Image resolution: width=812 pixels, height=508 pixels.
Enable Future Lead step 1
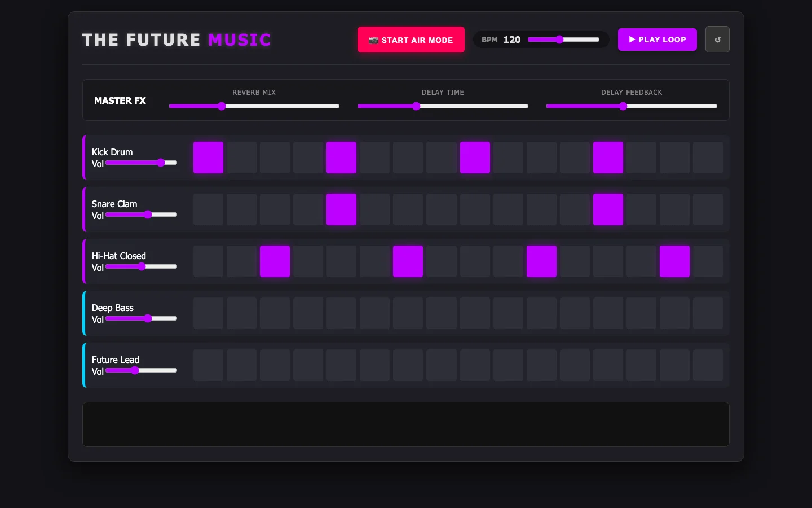[208, 365]
